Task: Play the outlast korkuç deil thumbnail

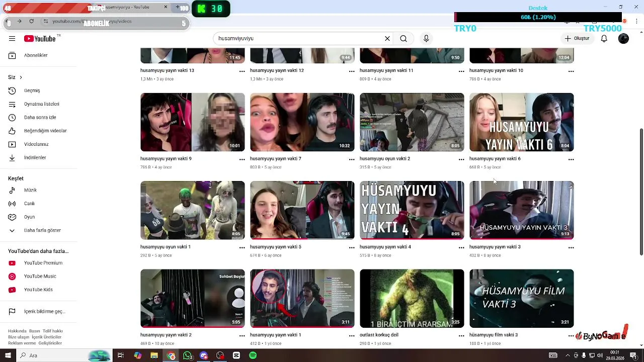Action: pyautogui.click(x=412, y=299)
